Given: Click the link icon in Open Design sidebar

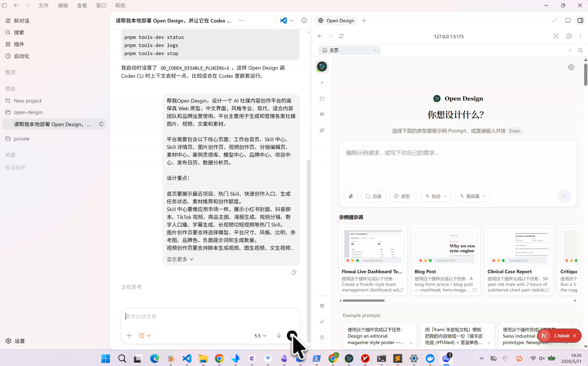Looking at the screenshot, I should [x=322, y=322].
